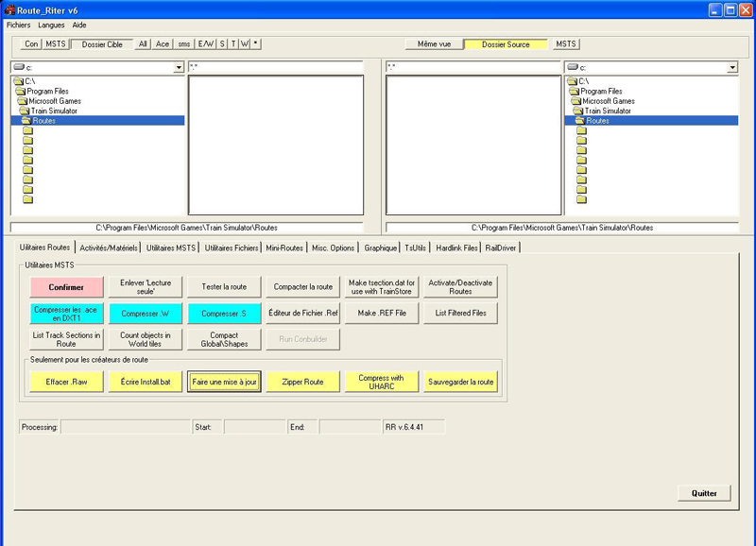
Task: Switch to Hardlink Files tab
Action: pyautogui.click(x=456, y=247)
